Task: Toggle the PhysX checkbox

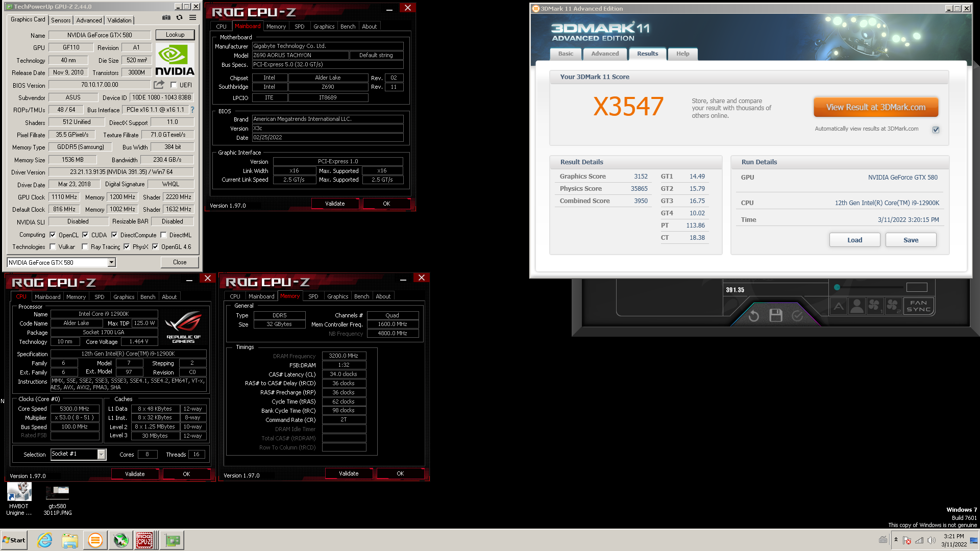Action: 127,247
